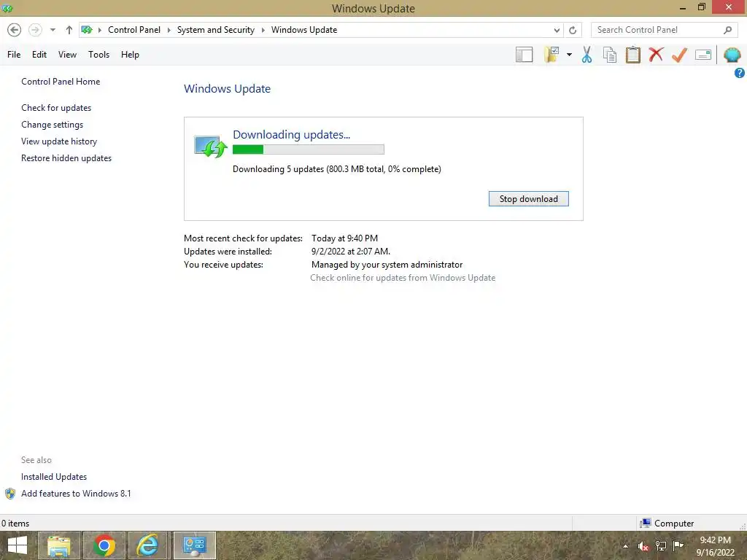Click the window title bar icon
Image resolution: width=747 pixels, height=560 pixels.
7,9
